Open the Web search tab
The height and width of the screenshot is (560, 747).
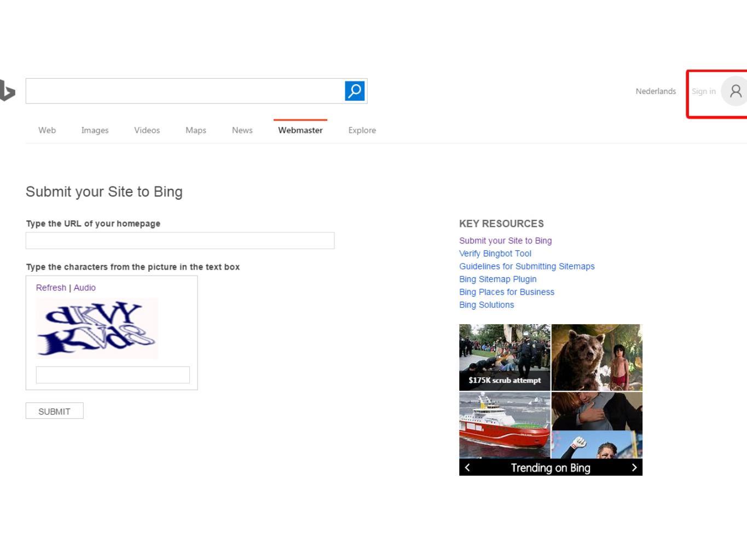pos(47,130)
